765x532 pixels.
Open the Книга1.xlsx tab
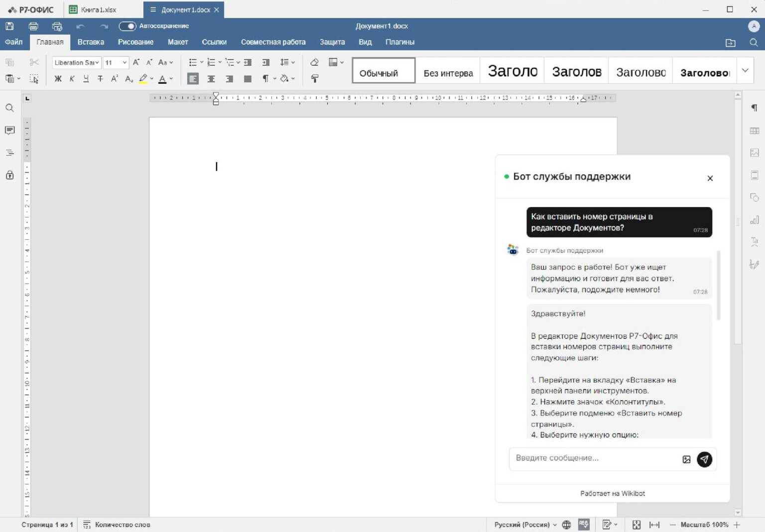pos(98,9)
